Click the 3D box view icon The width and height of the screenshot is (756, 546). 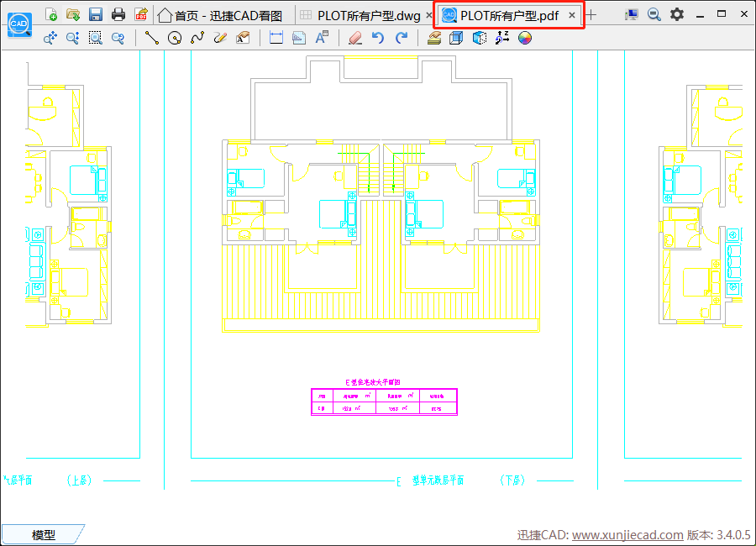[456, 38]
